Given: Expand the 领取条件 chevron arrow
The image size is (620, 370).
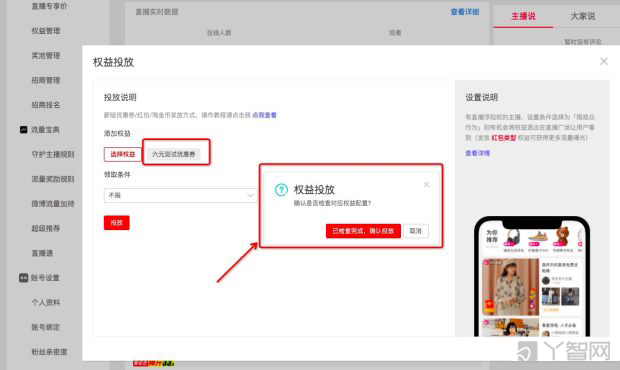Looking at the screenshot, I should click(x=250, y=195).
